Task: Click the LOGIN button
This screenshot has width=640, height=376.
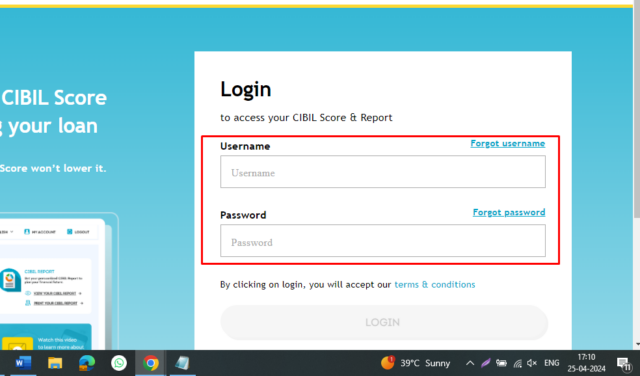Action: click(x=384, y=323)
